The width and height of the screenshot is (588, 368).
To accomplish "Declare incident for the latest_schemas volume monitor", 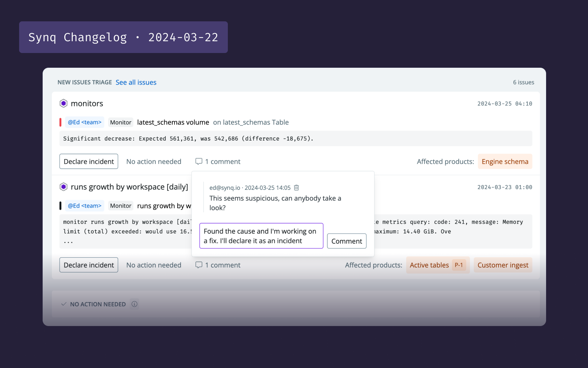I will coord(89,161).
